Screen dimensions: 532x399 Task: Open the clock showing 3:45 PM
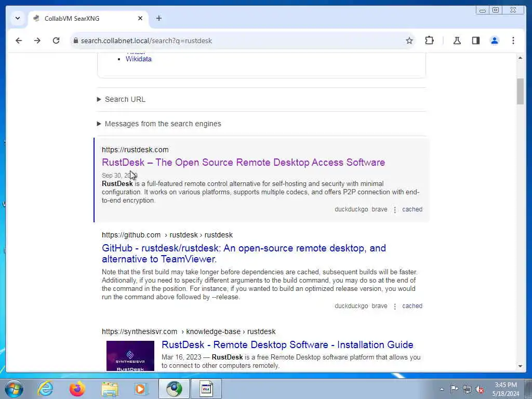pyautogui.click(x=506, y=389)
